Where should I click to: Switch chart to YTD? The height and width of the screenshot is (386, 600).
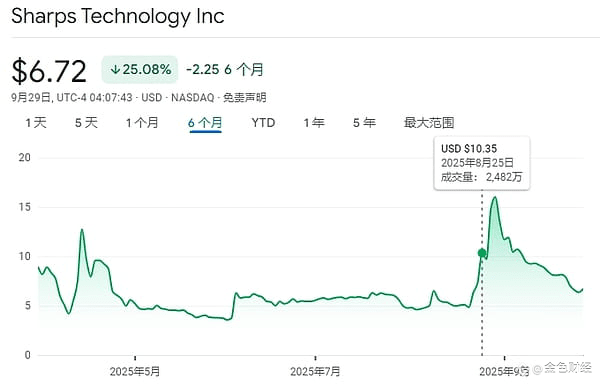263,123
